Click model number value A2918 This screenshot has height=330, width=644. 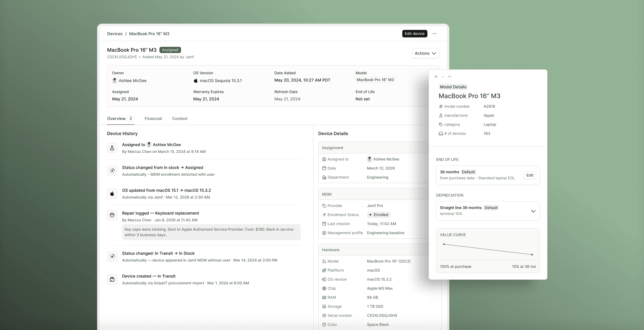(x=489, y=106)
